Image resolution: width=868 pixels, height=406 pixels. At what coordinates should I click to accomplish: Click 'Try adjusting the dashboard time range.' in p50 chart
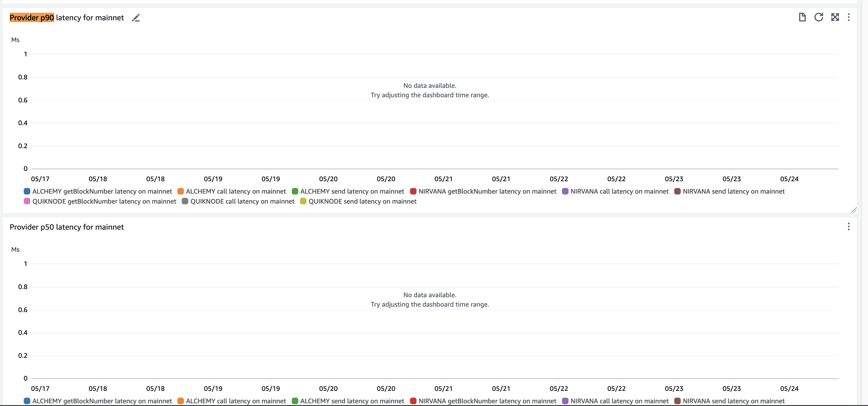click(x=430, y=304)
